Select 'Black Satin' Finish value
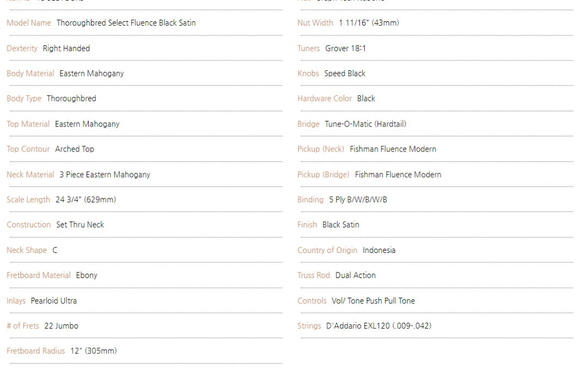This screenshot has height=368, width=588. tap(341, 225)
